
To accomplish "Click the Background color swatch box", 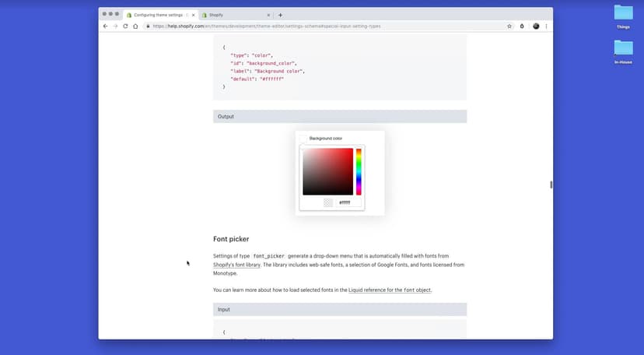I will click(303, 139).
